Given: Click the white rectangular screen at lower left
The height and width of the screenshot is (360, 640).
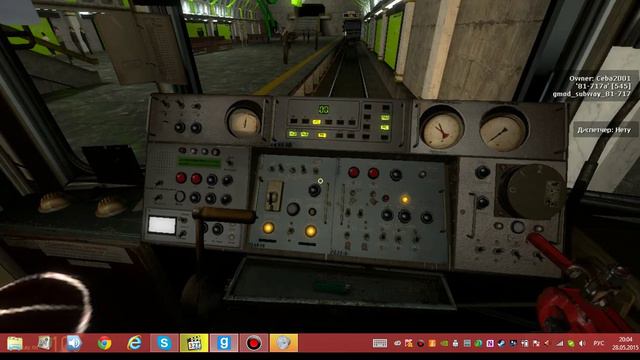Looking at the screenshot, I should 162,225.
